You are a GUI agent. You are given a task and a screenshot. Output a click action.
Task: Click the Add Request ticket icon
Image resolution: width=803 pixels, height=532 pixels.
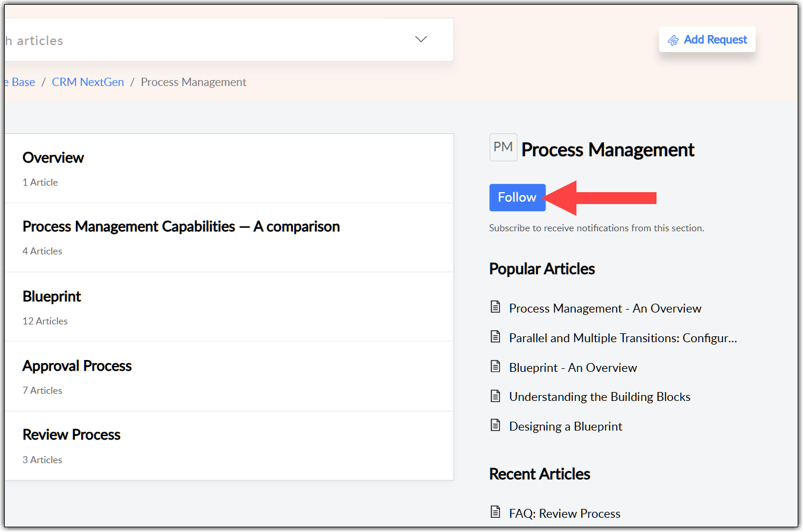pos(673,40)
